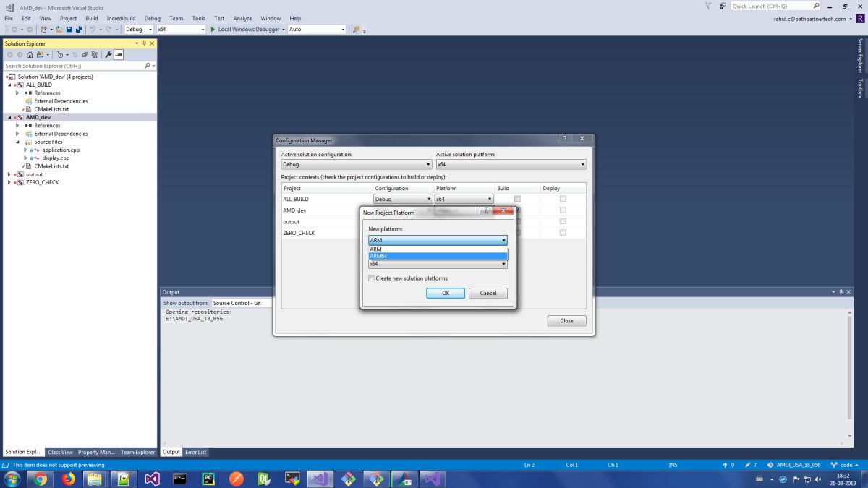Expand the ZERO_CHECK project node
The height and width of the screenshot is (488, 868).
(9, 182)
